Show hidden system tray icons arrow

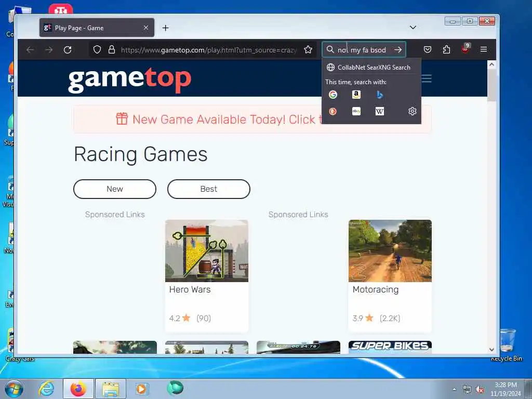click(454, 390)
